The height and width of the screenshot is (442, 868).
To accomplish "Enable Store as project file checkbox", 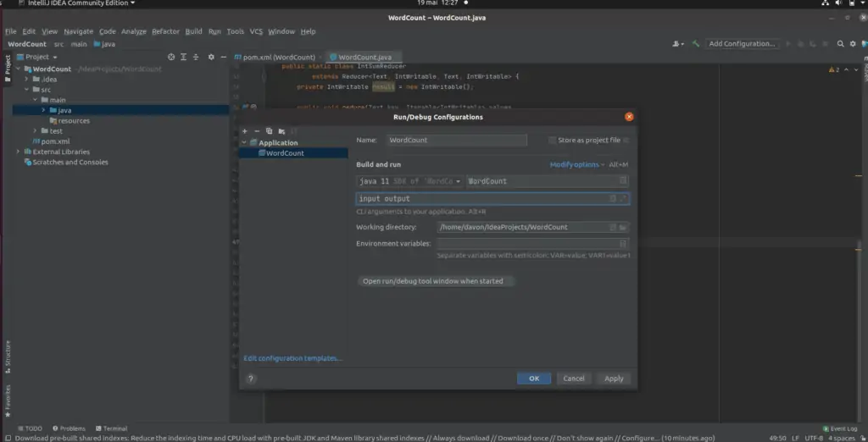I will pos(553,140).
